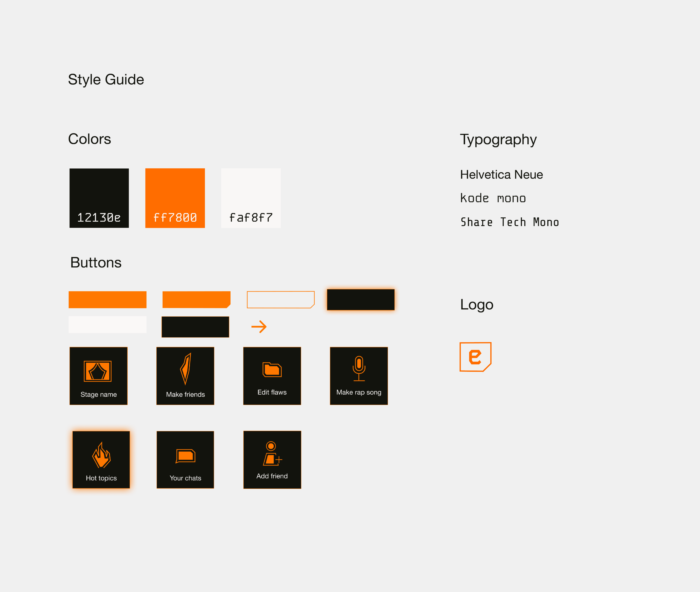Click the Make friends icon tile
Image resolution: width=700 pixels, height=592 pixels.
pos(185,376)
